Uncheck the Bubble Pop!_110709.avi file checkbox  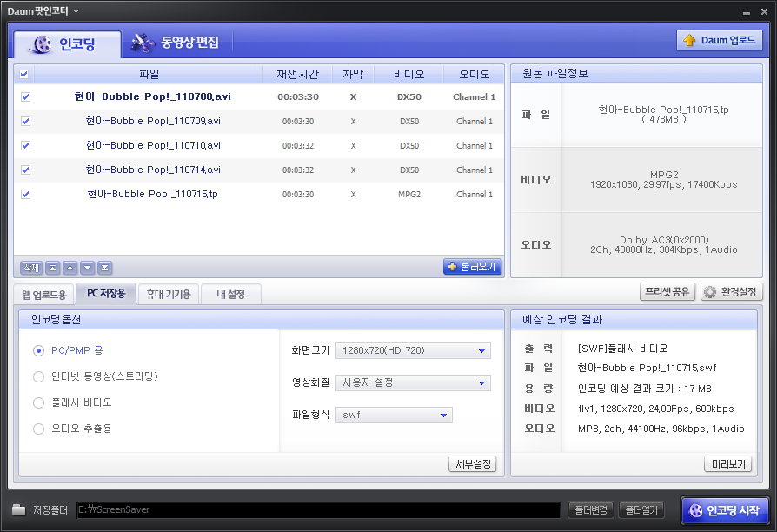click(26, 121)
